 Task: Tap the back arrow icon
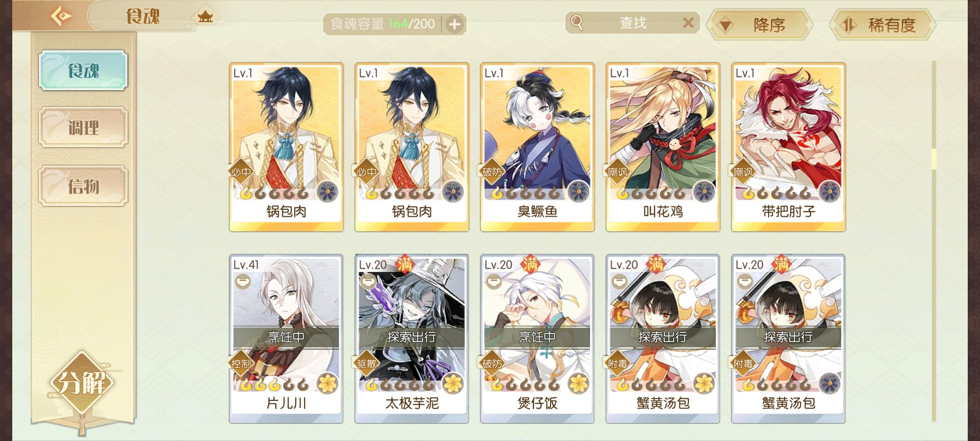point(61,16)
